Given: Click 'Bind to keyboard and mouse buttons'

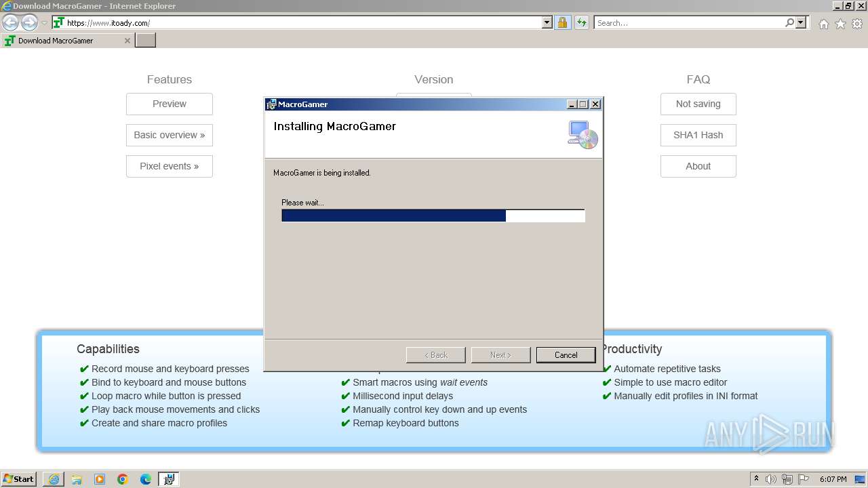Looking at the screenshot, I should point(169,382).
